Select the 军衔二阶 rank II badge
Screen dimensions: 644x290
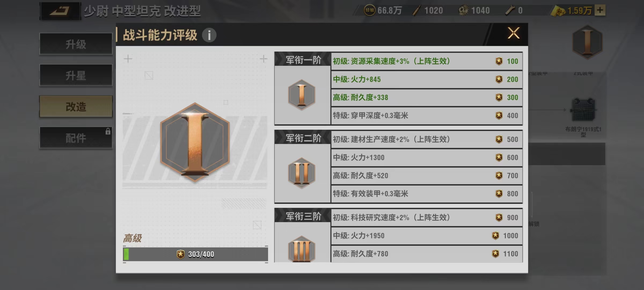coord(302,173)
